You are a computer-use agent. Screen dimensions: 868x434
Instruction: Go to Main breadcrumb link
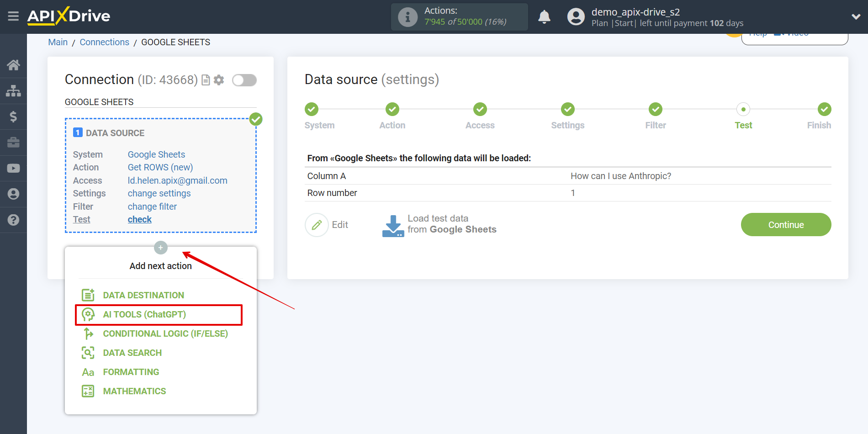pos(58,42)
